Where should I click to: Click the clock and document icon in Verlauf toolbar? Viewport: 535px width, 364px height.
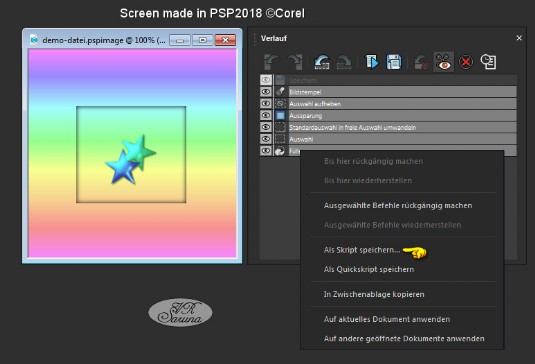(488, 62)
